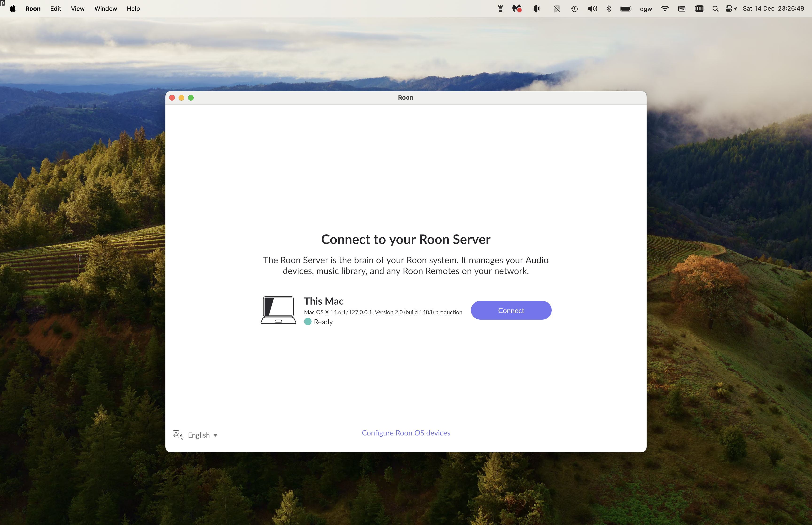
Task: Click the Connect to your Roon Server heading
Action: point(406,239)
